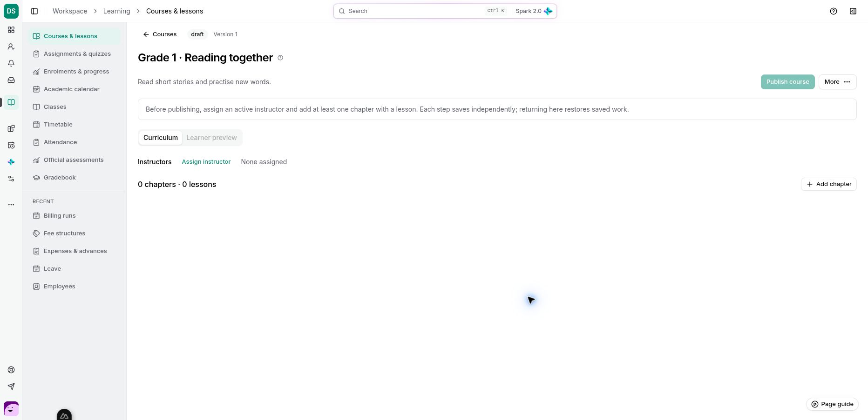Click the Publish course button
The width and height of the screenshot is (868, 420).
point(788,82)
